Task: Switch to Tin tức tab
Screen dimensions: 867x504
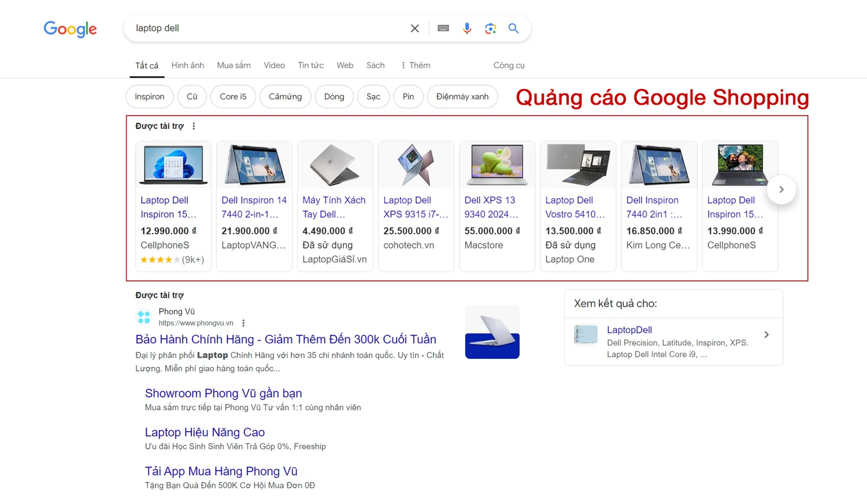Action: click(x=311, y=65)
